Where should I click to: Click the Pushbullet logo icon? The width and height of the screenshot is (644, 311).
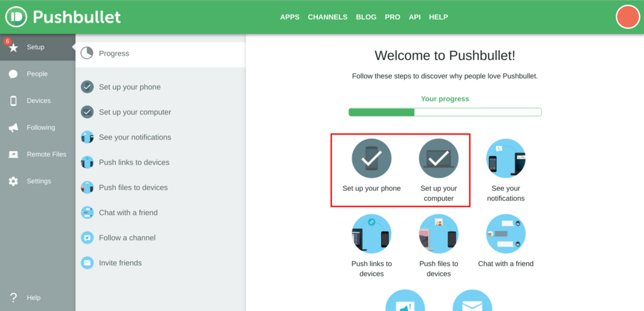(16, 17)
